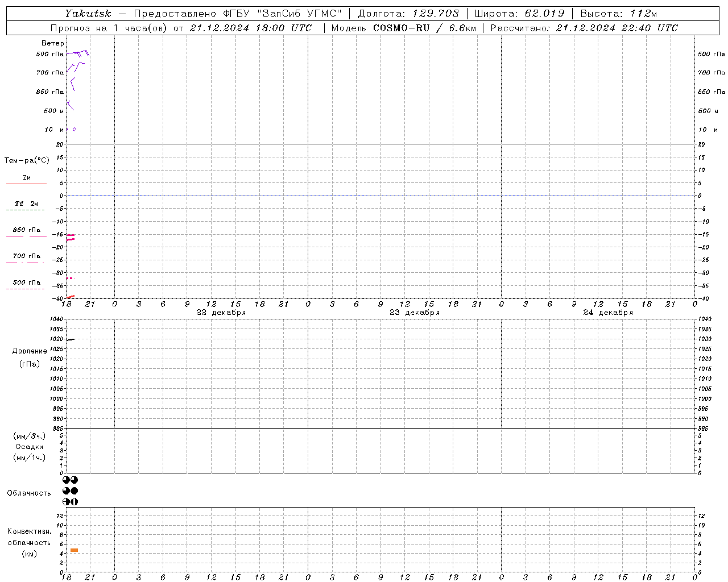Click the 500 м level wind barb
This screenshot has width=728, height=582.
(x=70, y=106)
